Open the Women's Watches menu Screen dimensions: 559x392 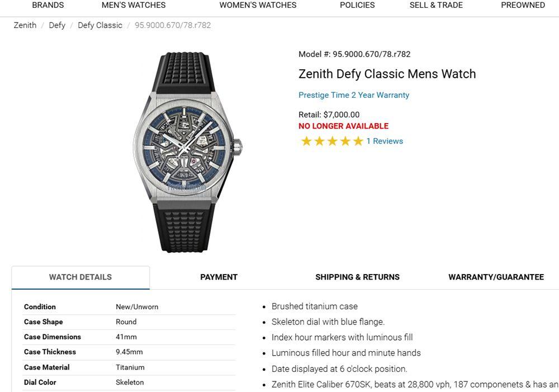click(x=258, y=5)
